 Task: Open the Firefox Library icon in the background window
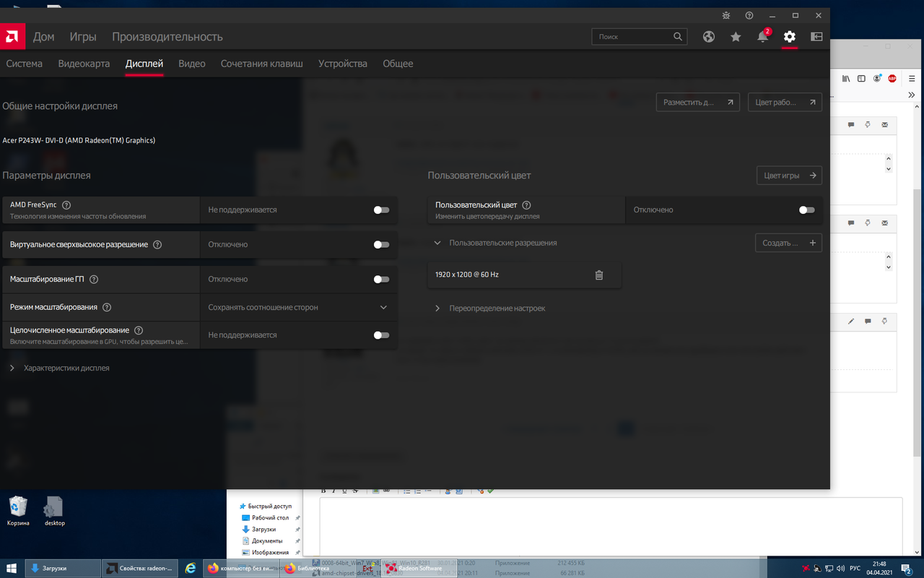click(x=847, y=78)
